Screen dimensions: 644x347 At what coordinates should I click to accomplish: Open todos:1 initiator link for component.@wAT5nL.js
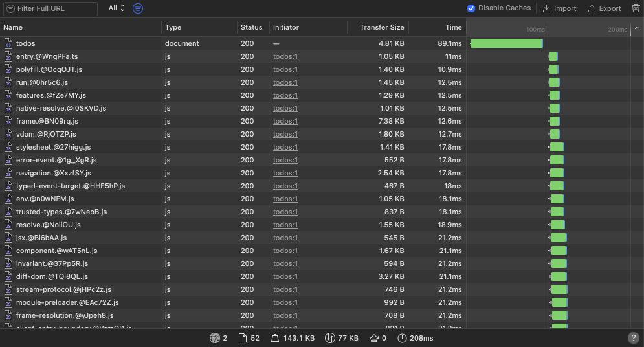pyautogui.click(x=285, y=251)
